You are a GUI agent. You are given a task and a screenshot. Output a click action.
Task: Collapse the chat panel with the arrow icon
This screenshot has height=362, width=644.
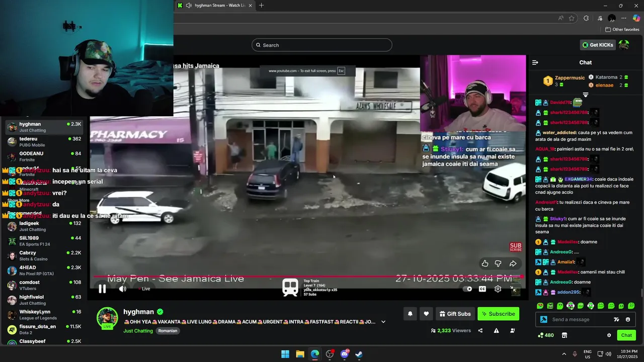coord(535,62)
